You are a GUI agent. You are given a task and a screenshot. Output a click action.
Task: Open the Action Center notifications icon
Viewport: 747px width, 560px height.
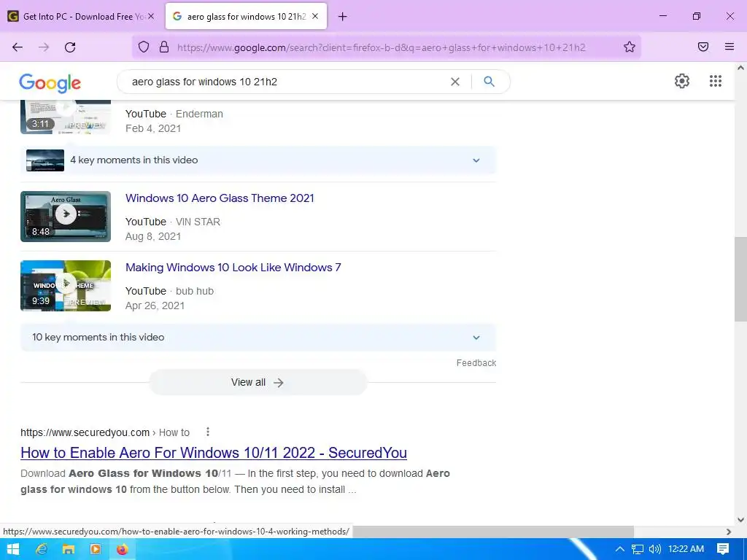pyautogui.click(x=723, y=549)
